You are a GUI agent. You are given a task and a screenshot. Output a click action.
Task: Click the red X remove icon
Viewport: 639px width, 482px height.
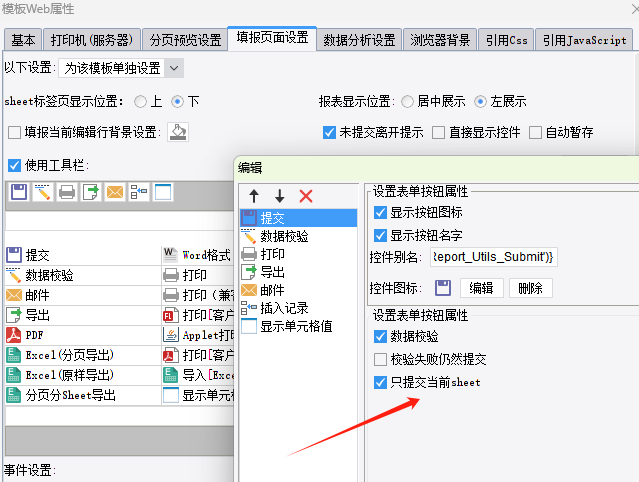point(306,196)
